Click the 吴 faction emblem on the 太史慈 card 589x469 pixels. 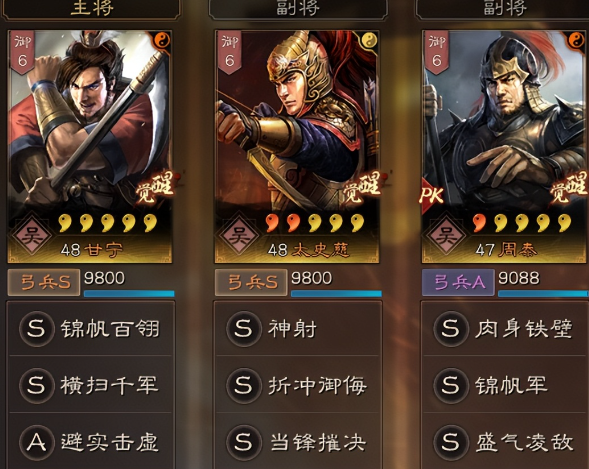(239, 236)
